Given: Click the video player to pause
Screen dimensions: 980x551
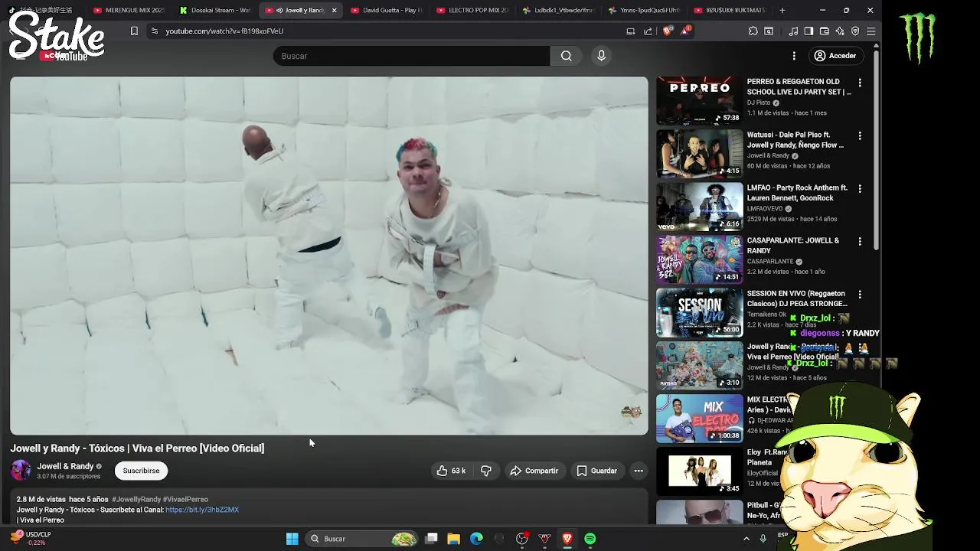Looking at the screenshot, I should click(x=328, y=255).
